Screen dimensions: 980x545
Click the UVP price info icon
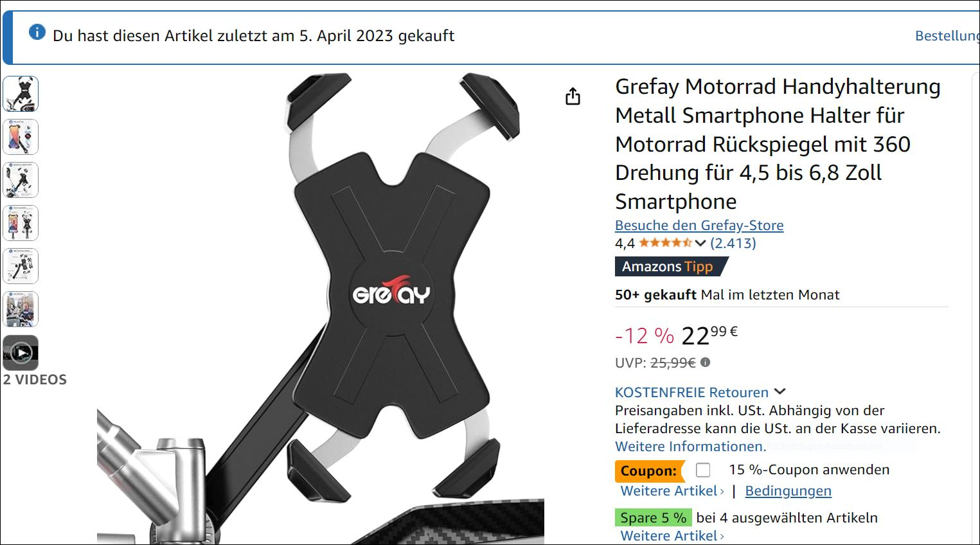tap(705, 362)
